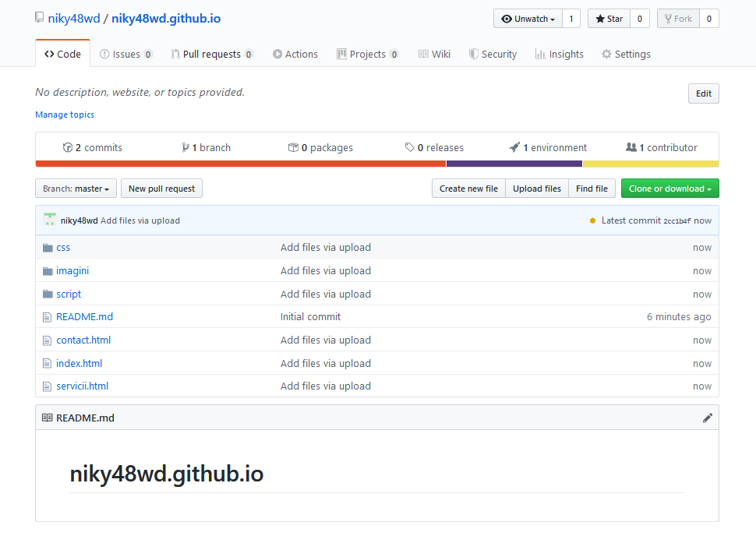Click the commits history icon
Viewport: 756px width, 536px height.
(x=68, y=147)
